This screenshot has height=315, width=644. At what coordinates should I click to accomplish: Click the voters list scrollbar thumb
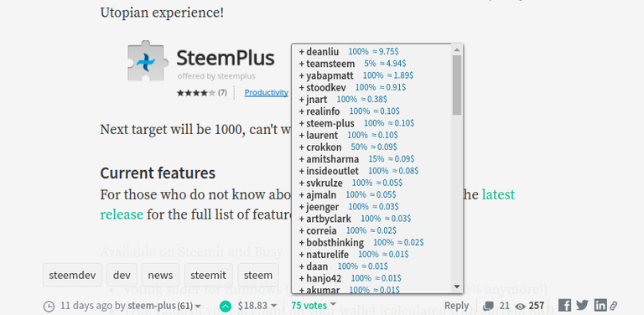(457, 85)
